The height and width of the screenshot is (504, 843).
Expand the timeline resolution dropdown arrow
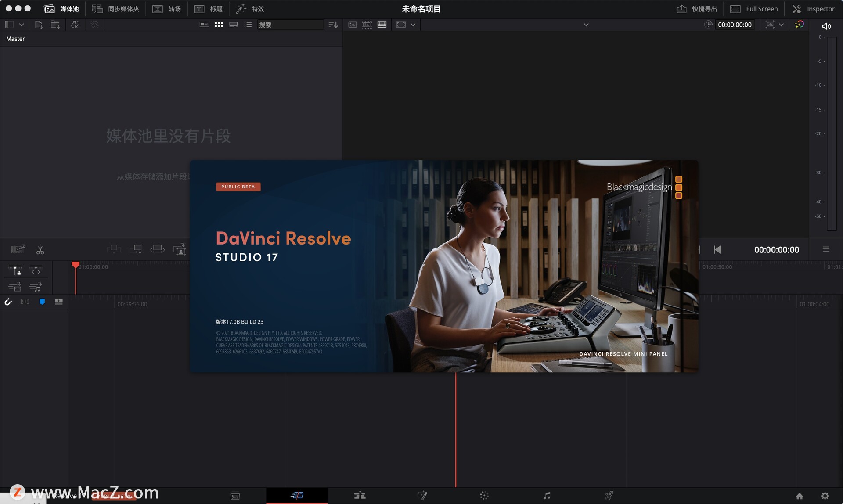[x=781, y=25]
